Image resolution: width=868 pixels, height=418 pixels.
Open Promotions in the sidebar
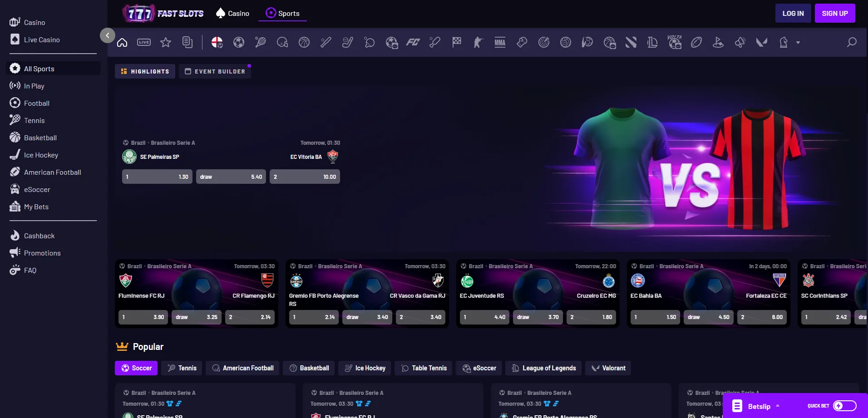tap(42, 253)
